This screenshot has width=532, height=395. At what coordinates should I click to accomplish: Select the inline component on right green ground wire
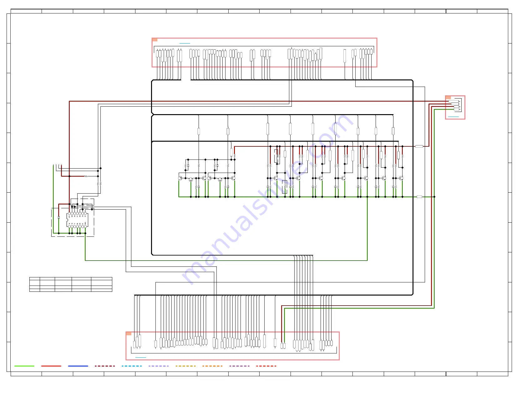[x=419, y=197]
